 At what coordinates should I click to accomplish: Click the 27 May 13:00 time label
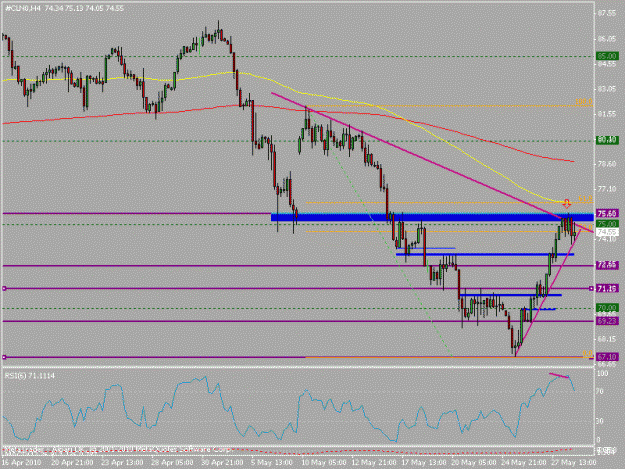tap(574, 463)
